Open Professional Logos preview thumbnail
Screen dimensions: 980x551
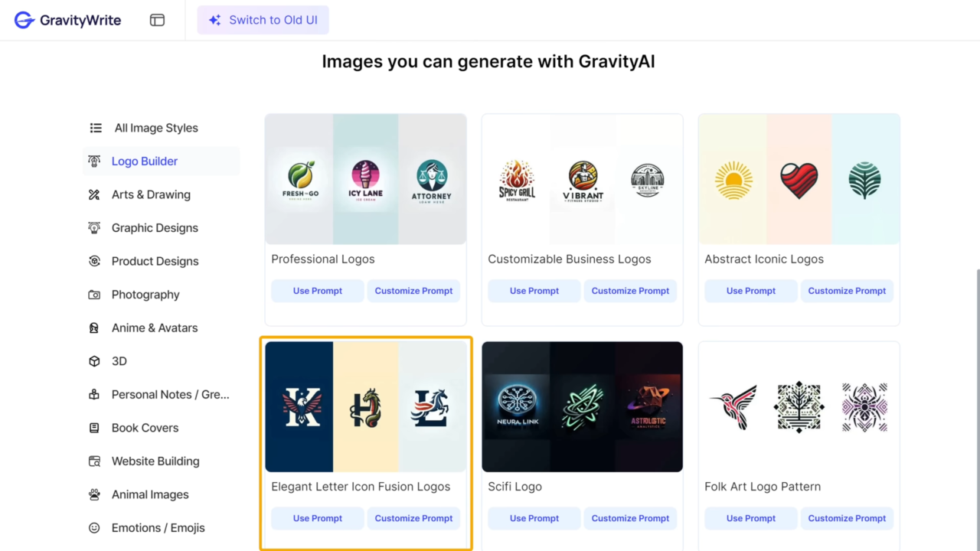tap(366, 179)
